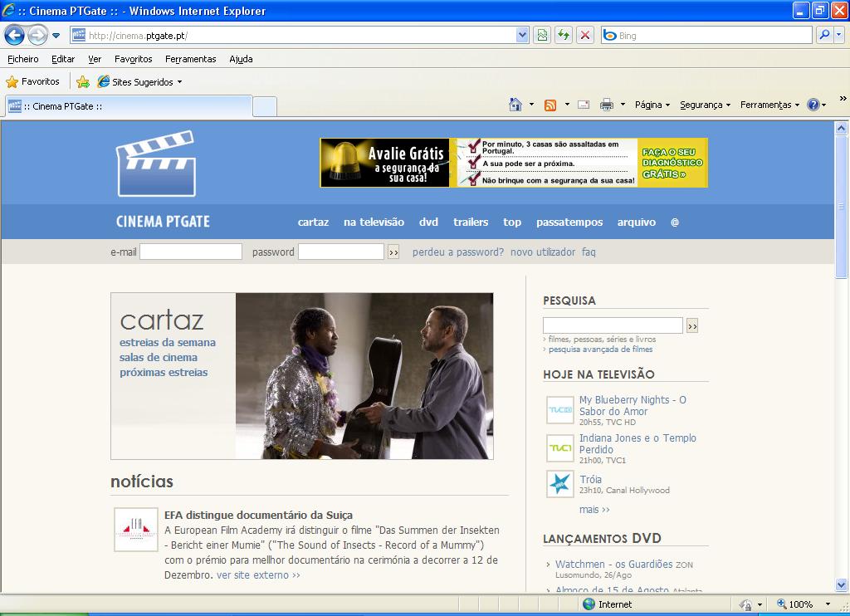The image size is (850, 616).
Task: Click the Canal Hollywood star icon
Action: (560, 484)
